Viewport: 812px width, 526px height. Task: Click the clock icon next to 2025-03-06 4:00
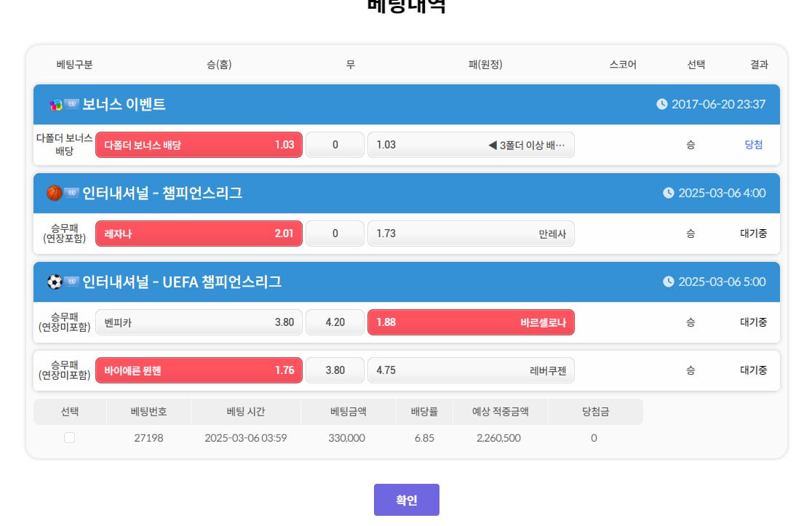pyautogui.click(x=669, y=193)
